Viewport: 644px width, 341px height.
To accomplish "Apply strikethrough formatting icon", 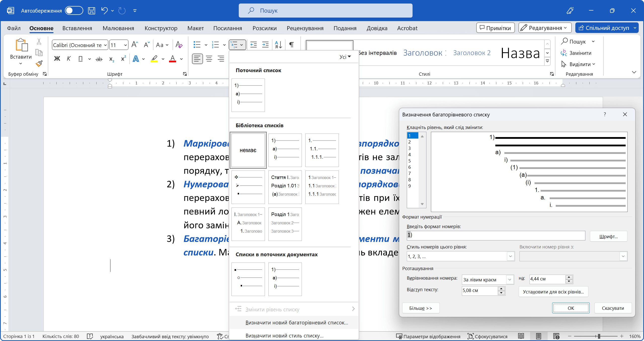I will [99, 59].
